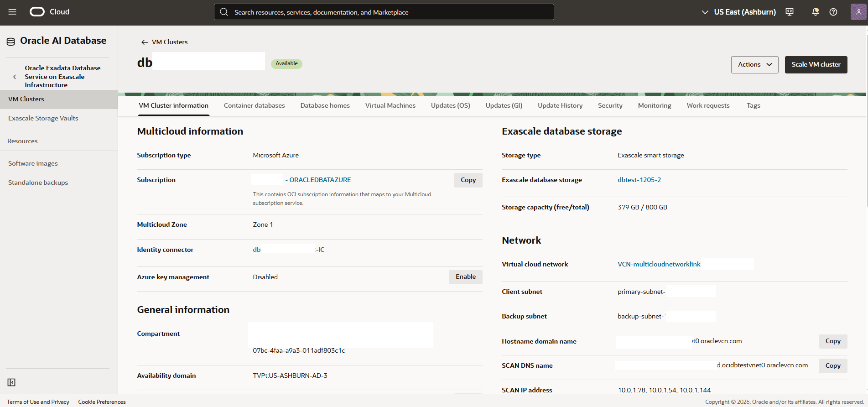
Task: Click Exascale smart storage value
Action: pyautogui.click(x=651, y=155)
